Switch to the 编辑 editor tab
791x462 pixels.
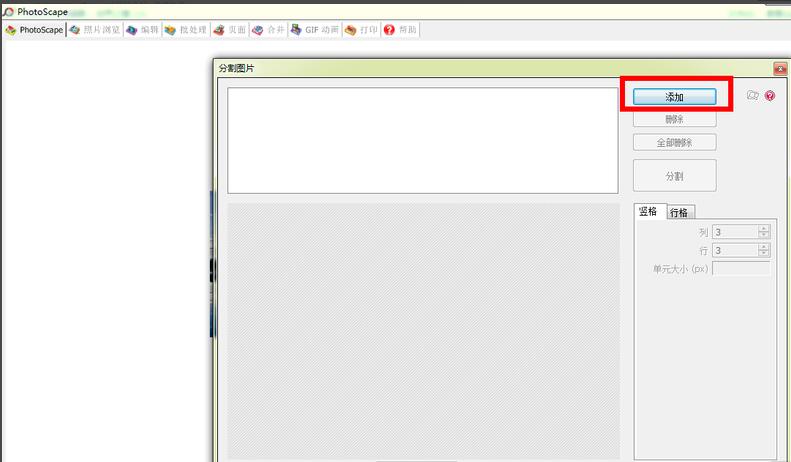tap(142, 30)
